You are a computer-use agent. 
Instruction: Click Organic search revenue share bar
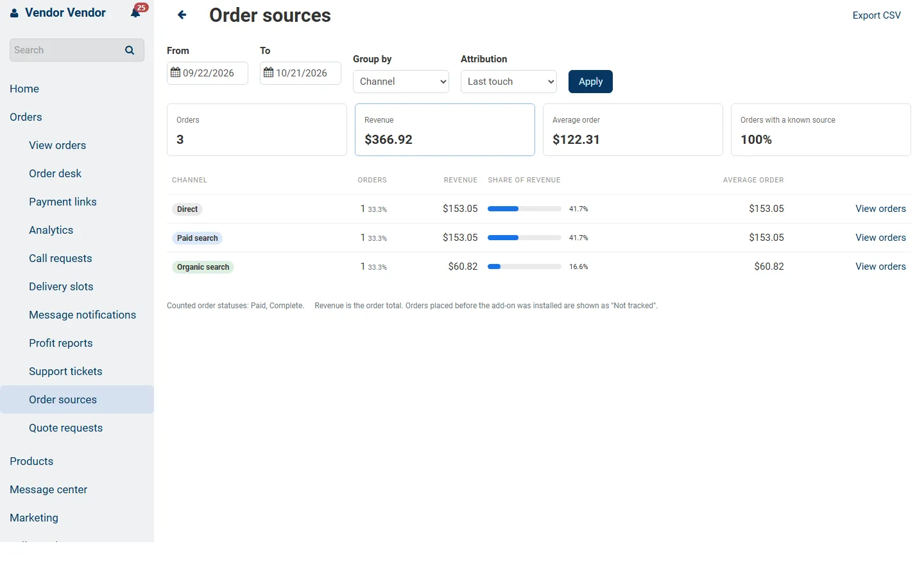click(524, 267)
